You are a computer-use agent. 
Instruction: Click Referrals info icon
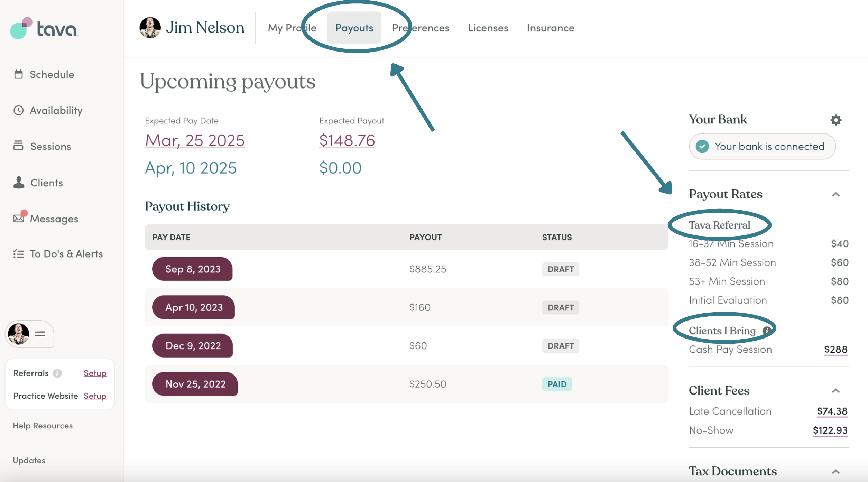click(57, 373)
